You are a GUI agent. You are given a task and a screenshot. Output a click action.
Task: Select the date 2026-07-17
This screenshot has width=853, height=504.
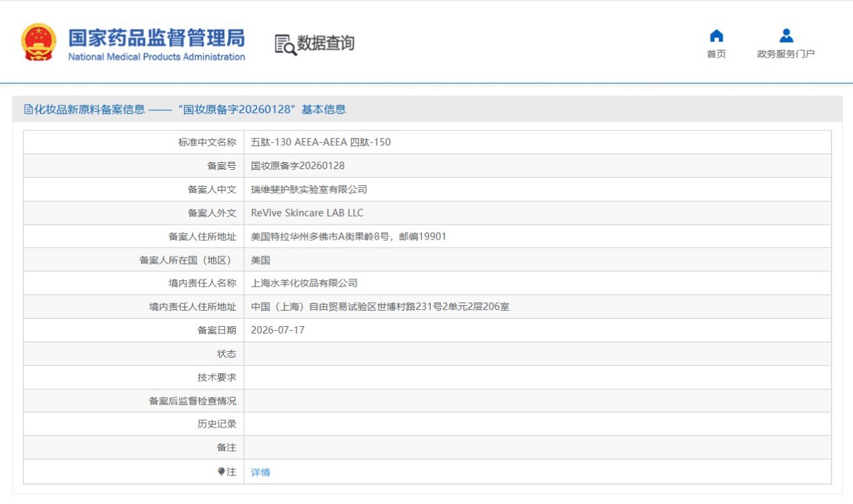tap(278, 330)
